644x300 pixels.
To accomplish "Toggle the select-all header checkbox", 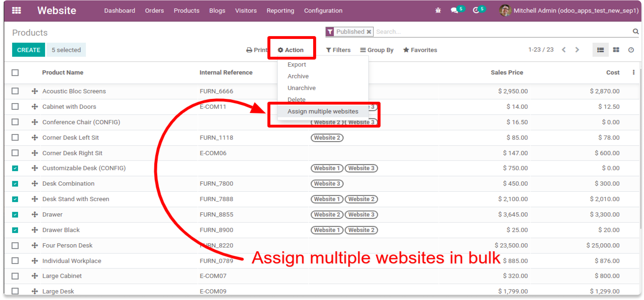I will tap(15, 73).
